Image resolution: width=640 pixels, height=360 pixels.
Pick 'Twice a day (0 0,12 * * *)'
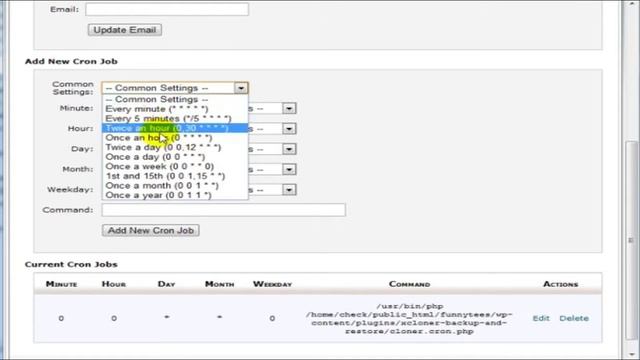(175, 147)
